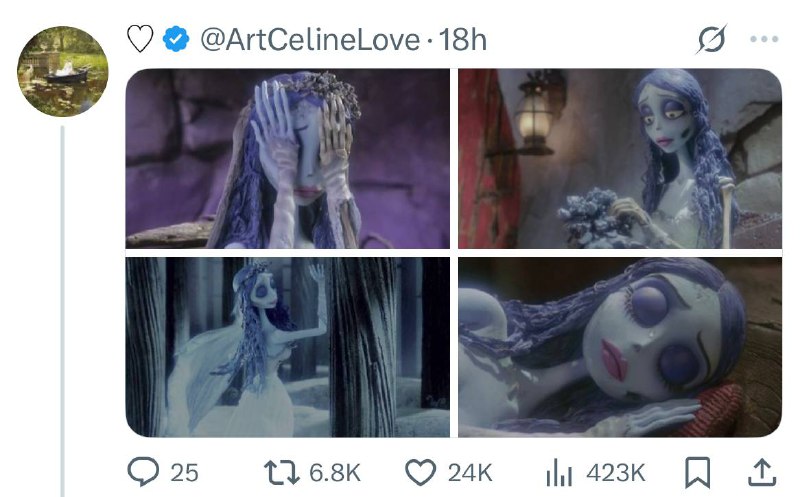Open the @ArtCelineLove profile link
This screenshot has height=497, width=800.
[x=309, y=41]
